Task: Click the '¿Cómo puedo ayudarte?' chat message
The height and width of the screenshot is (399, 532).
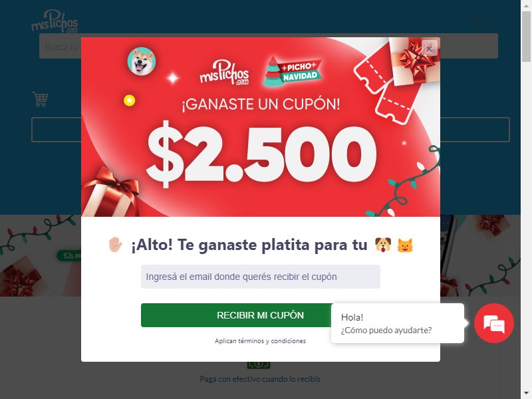Action: pyautogui.click(x=386, y=330)
